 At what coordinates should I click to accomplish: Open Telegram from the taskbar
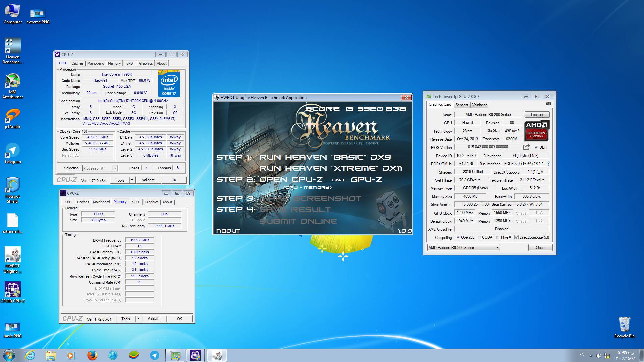[x=154, y=355]
